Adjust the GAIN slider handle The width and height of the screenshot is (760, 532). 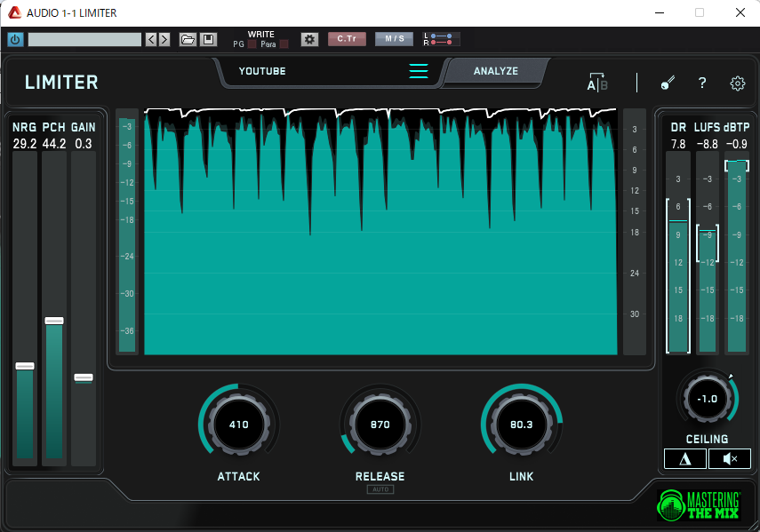(84, 377)
